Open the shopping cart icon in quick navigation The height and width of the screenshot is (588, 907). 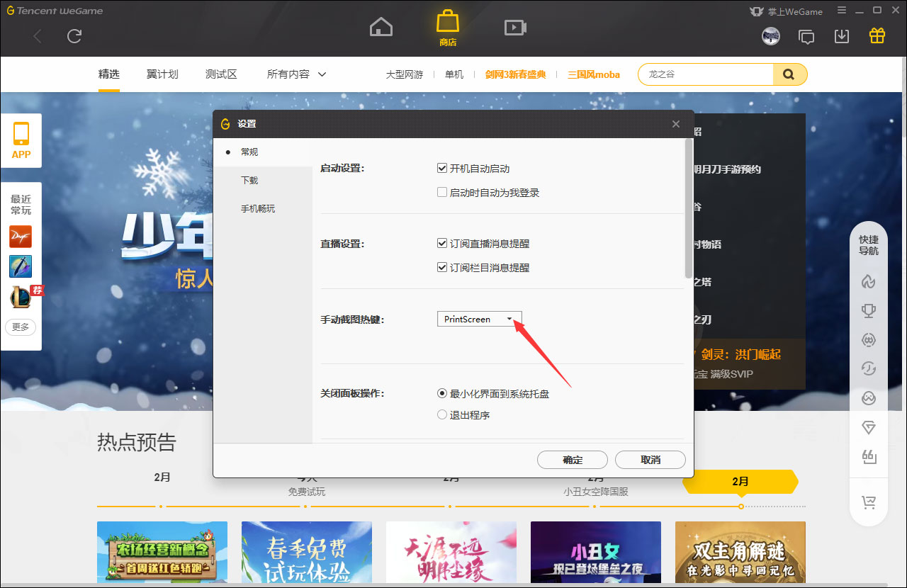(869, 502)
